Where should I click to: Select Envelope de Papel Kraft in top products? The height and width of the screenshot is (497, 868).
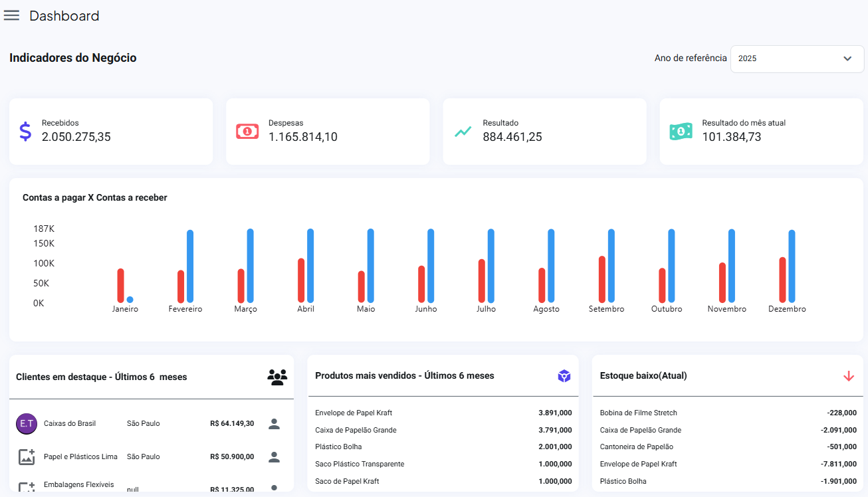point(354,413)
